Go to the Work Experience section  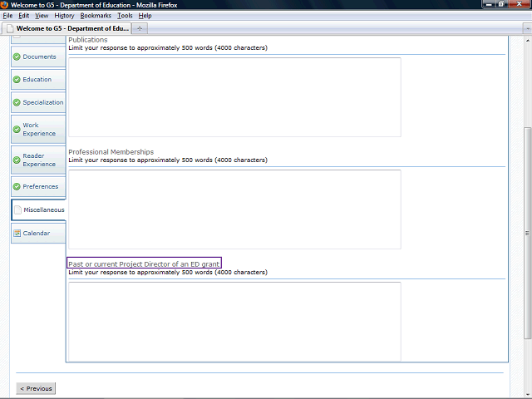click(38, 130)
